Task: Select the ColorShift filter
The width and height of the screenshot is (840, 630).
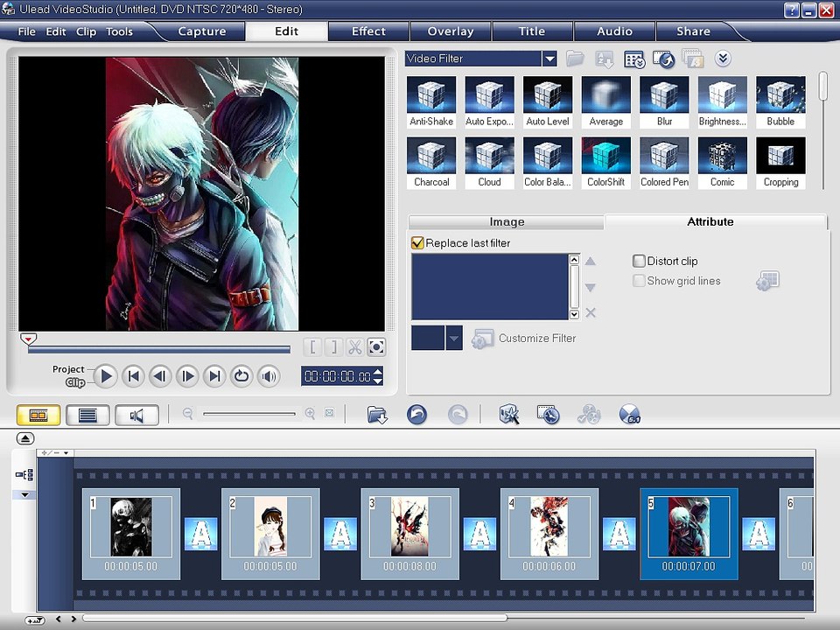Action: 605,163
